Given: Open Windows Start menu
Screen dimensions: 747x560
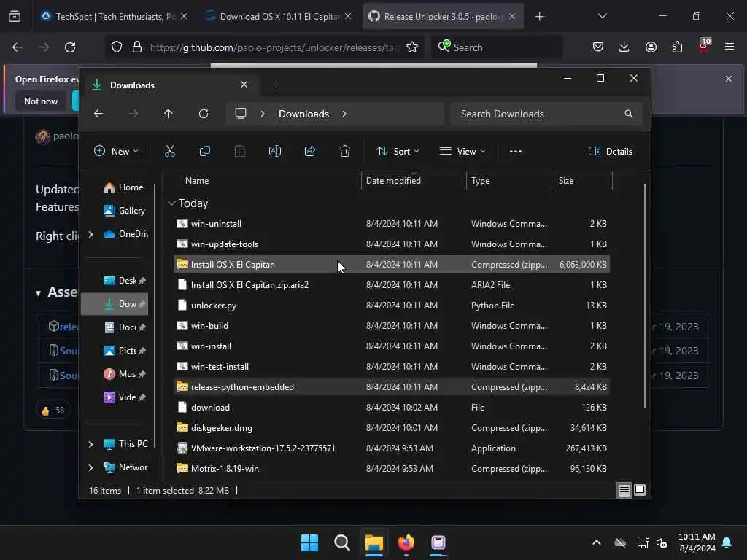Looking at the screenshot, I should click(309, 542).
